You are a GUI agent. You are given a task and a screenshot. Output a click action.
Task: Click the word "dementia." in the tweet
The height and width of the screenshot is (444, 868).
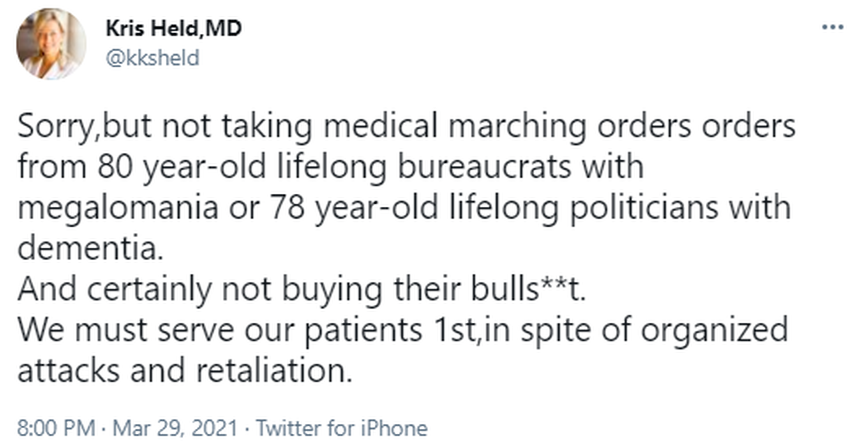pos(90,248)
